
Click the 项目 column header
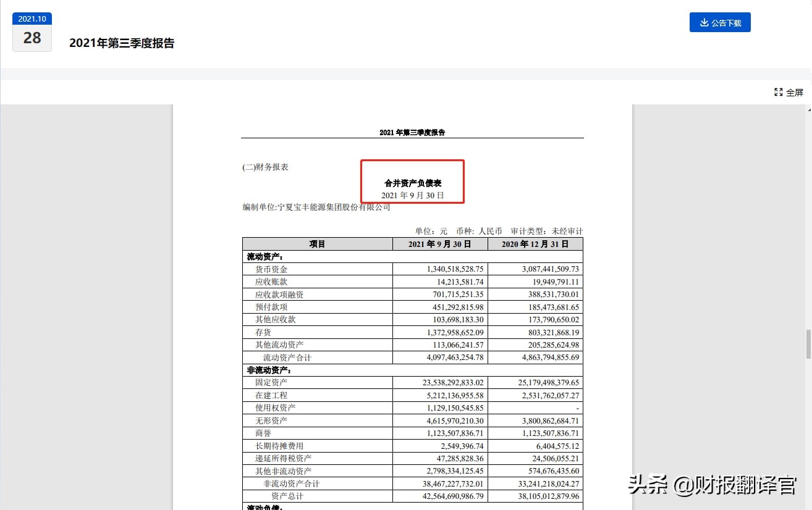[318, 244]
